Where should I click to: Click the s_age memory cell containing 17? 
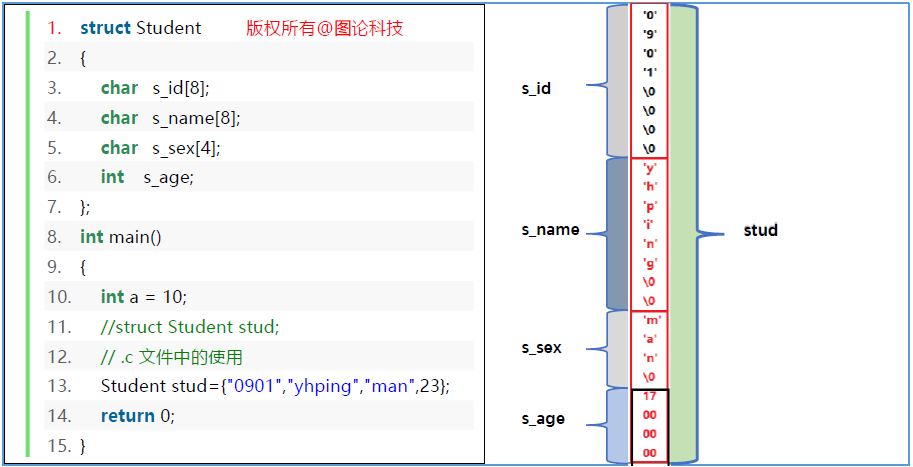[x=650, y=397]
